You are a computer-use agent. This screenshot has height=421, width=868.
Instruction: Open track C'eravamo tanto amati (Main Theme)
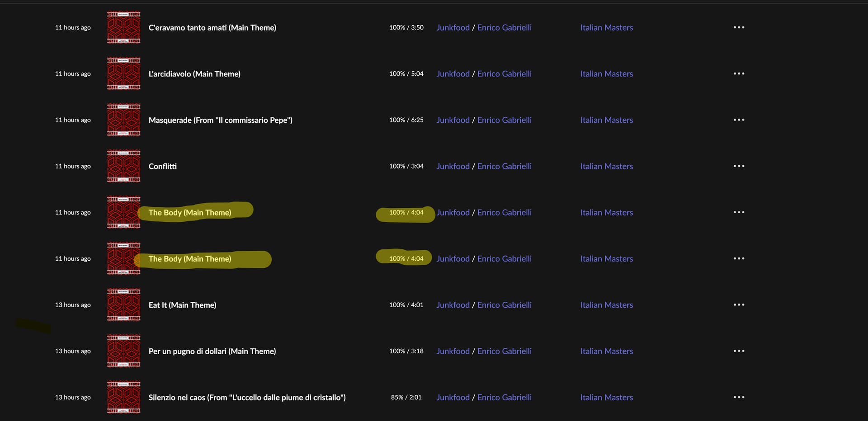pyautogui.click(x=212, y=28)
